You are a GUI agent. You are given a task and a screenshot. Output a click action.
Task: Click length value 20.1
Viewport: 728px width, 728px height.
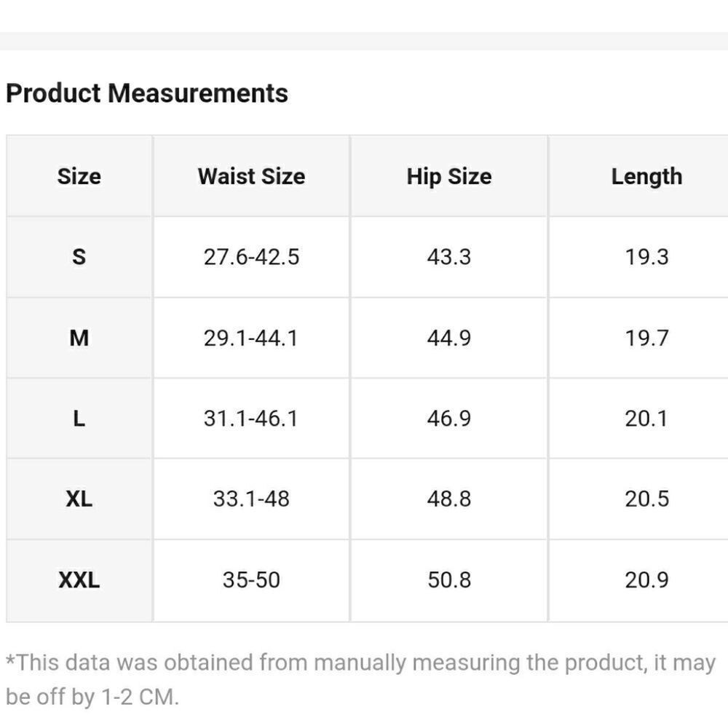[646, 419]
